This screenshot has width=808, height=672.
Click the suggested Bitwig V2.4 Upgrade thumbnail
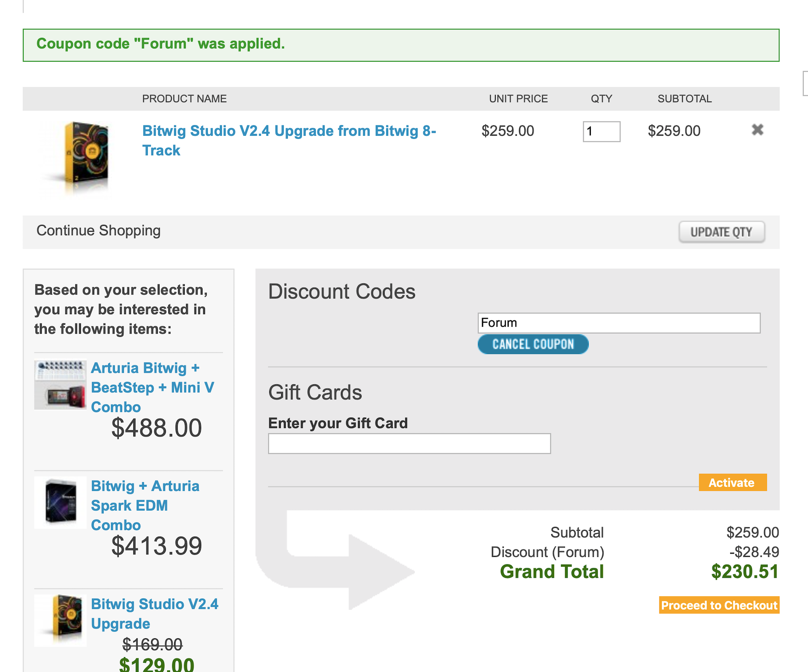[x=61, y=620]
